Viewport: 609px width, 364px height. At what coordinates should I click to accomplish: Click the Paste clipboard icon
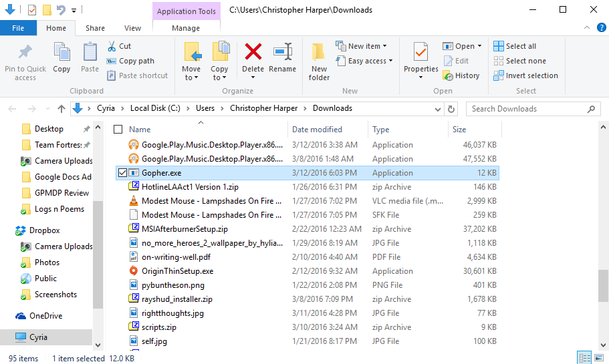click(90, 52)
